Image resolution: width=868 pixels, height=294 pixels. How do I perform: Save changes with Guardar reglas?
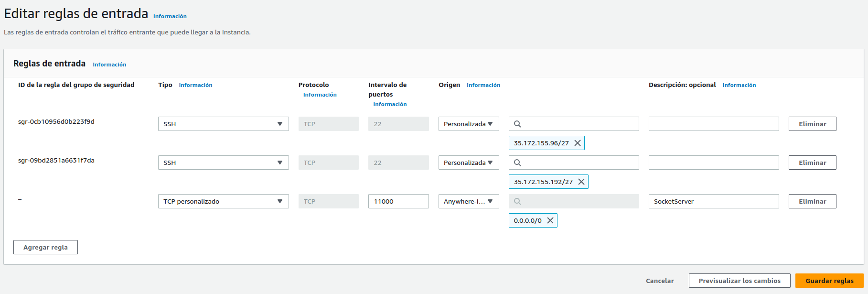(829, 281)
